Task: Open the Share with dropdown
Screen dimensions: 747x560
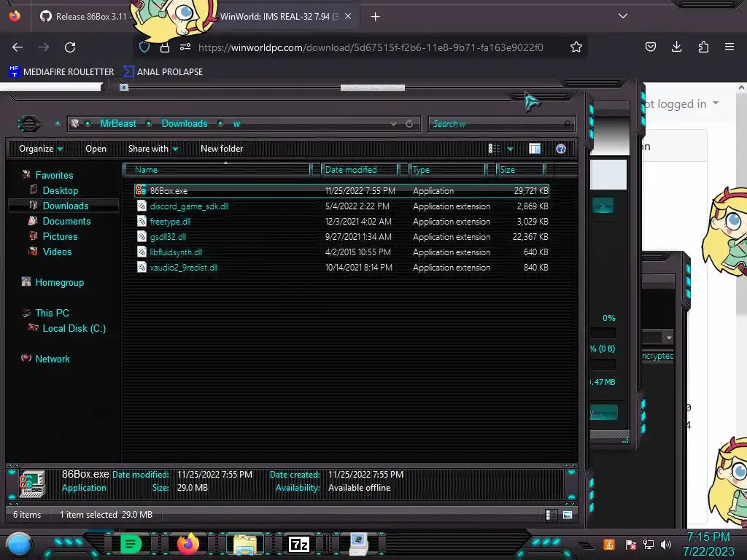Action: pos(153,149)
